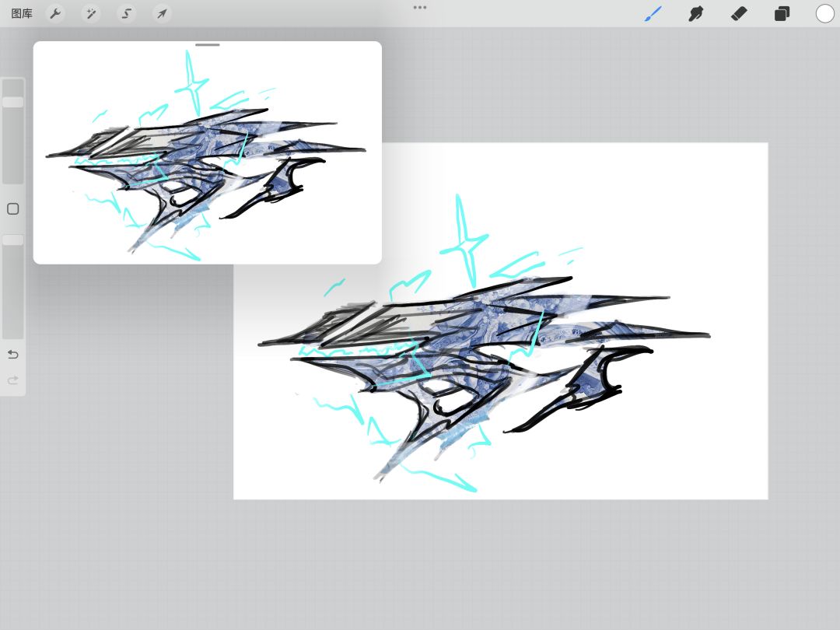840x630 pixels.
Task: Open the 图库 gallery
Action: (x=22, y=13)
